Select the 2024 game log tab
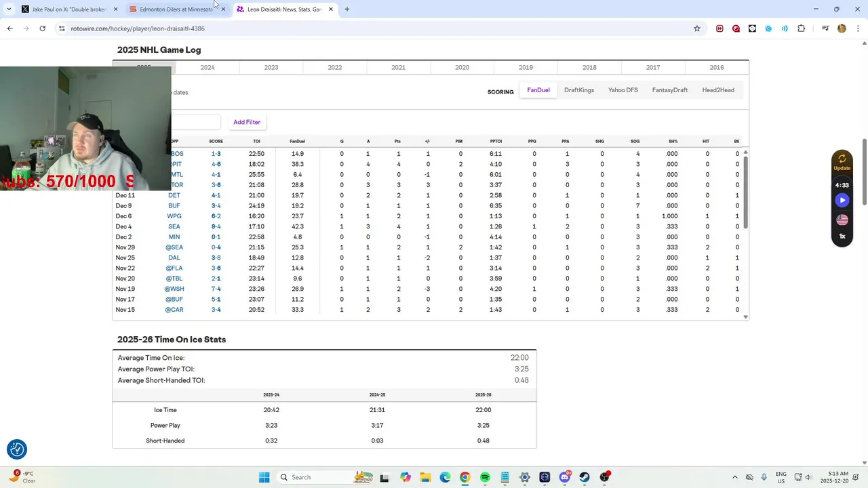 pos(208,67)
